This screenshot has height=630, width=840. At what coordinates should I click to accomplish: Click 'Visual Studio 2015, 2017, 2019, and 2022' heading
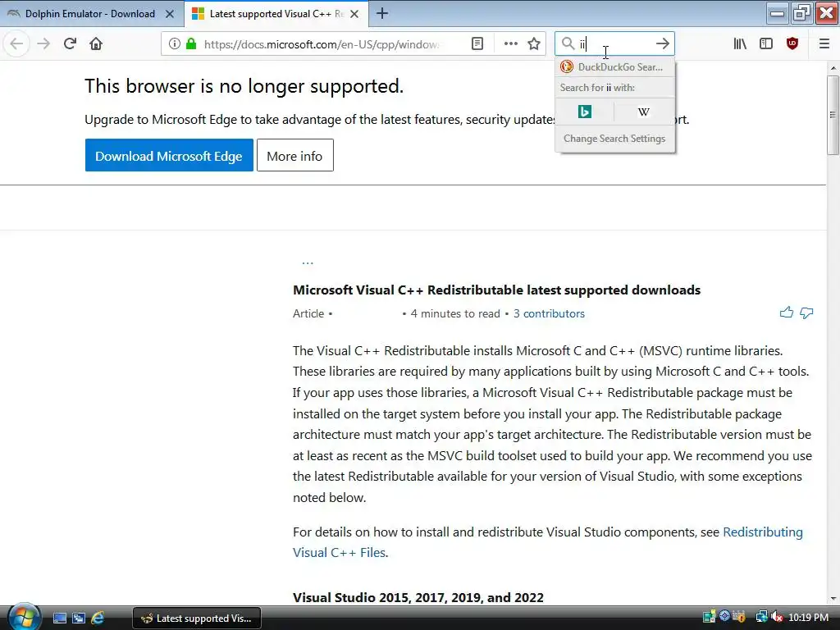(418, 597)
